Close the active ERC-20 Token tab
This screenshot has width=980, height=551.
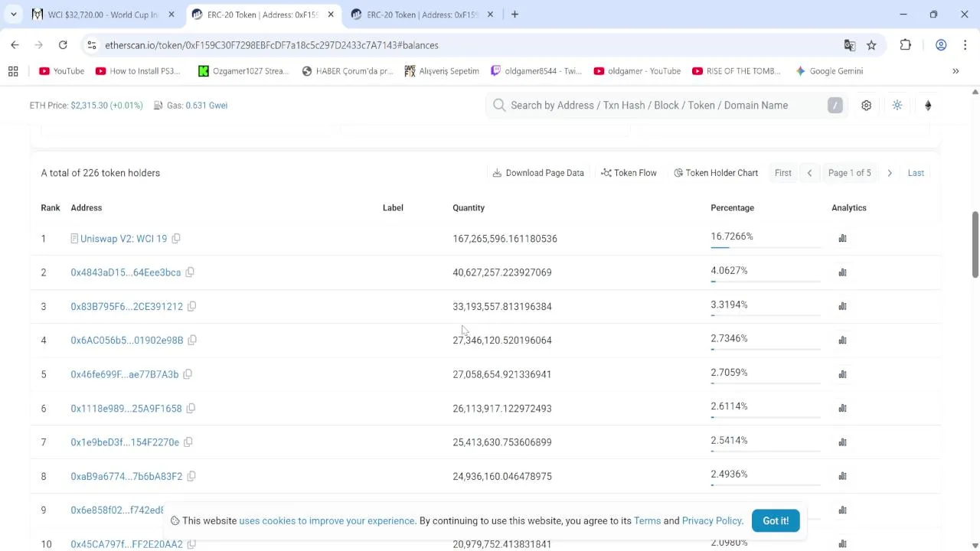pos(331,15)
